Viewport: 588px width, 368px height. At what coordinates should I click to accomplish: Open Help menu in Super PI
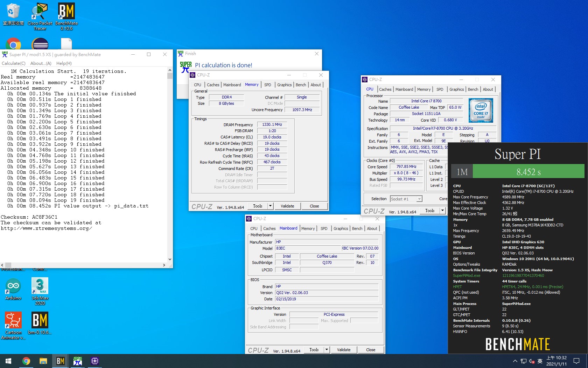pyautogui.click(x=64, y=63)
